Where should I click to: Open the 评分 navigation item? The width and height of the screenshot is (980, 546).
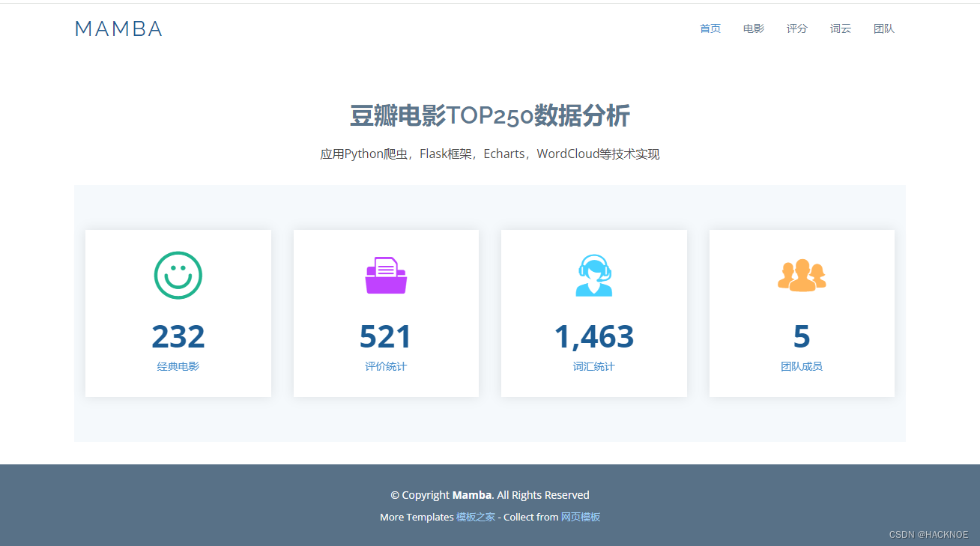[x=797, y=28]
